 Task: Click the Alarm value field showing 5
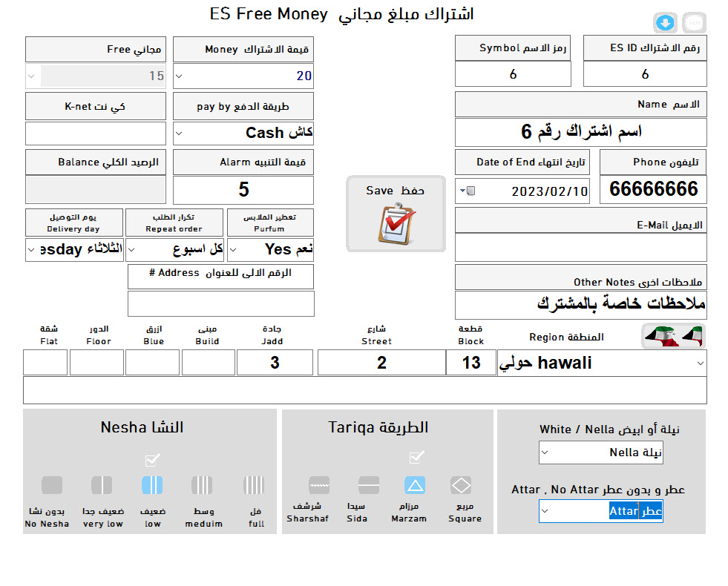tap(243, 190)
